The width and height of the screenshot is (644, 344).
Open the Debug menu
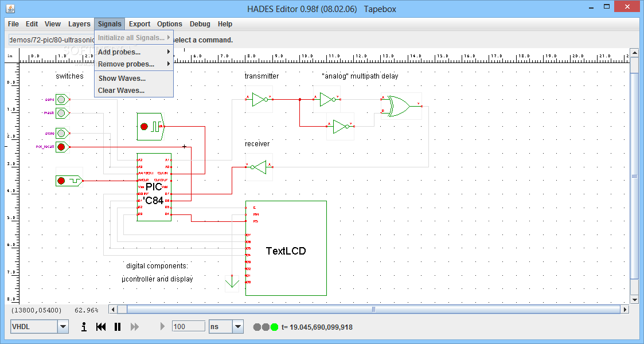[200, 24]
